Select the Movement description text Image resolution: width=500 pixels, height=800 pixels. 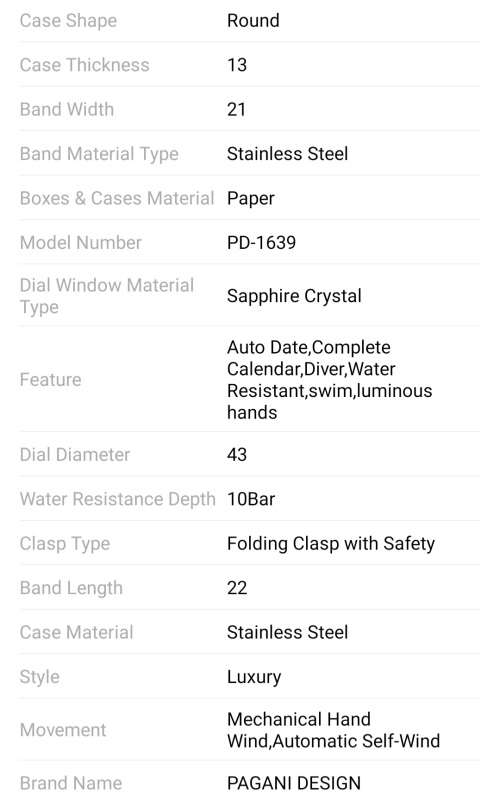coord(333,730)
